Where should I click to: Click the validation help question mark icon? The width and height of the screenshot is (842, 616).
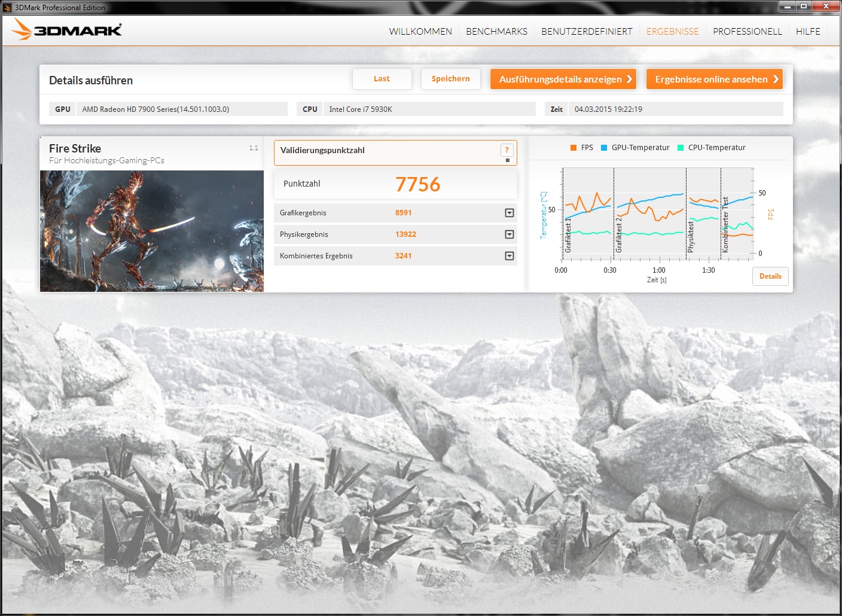tap(507, 150)
